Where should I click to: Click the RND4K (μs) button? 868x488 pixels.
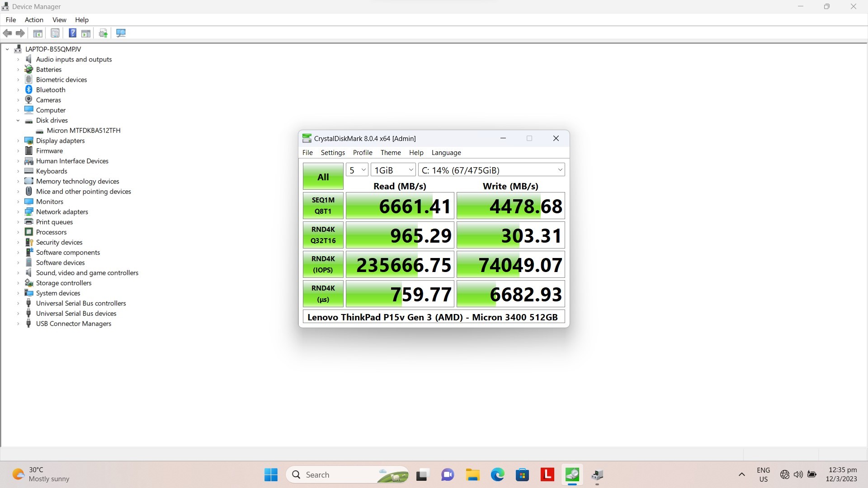coord(323,294)
